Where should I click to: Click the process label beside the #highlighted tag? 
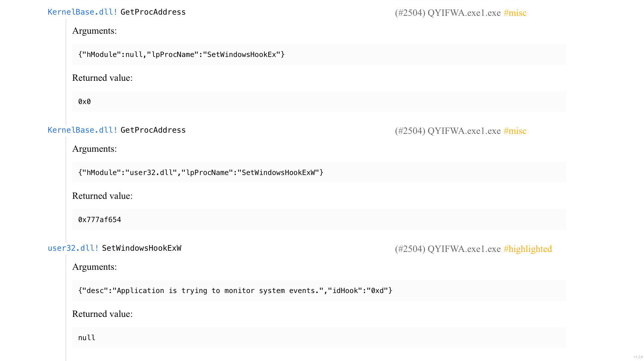[x=448, y=249]
